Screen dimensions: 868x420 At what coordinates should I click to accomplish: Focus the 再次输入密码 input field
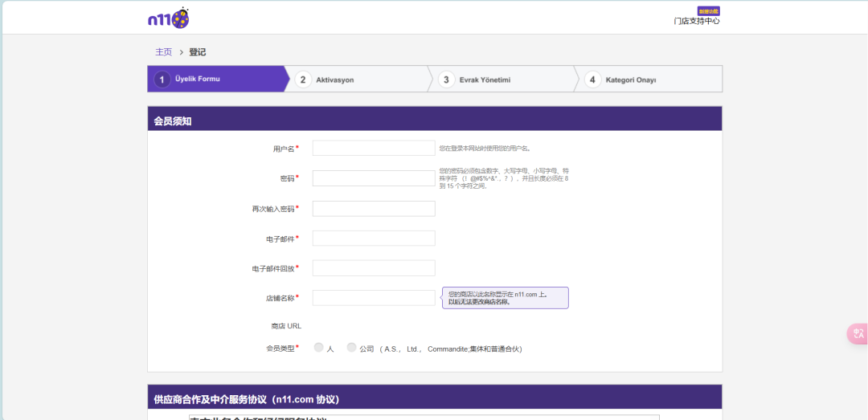point(374,209)
